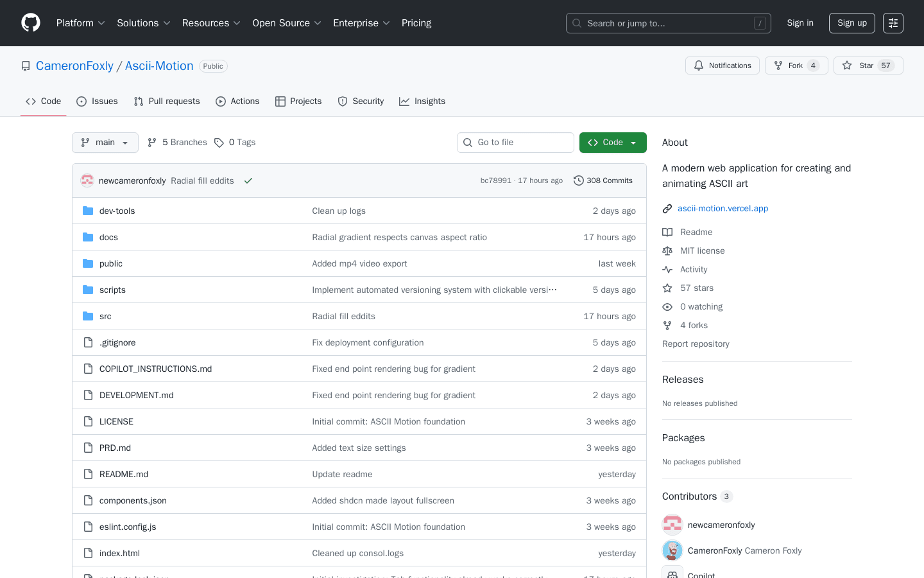Switch to the Pull requests tab

point(167,101)
